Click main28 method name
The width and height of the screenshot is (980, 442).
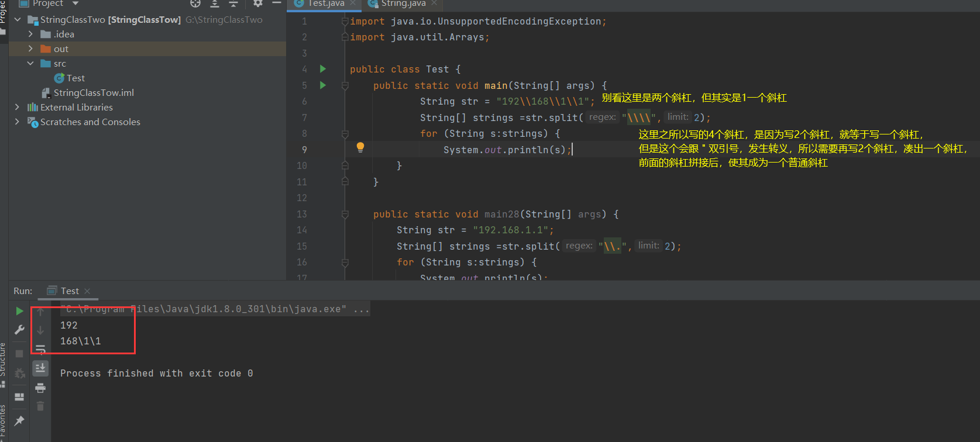click(502, 214)
